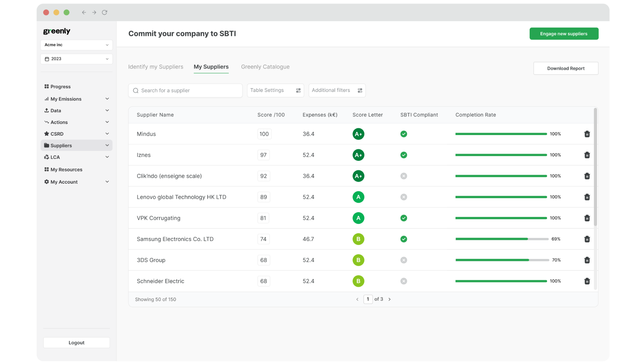Click the table vertical scrollbar
Viewport: 644px width, 362px height.
[x=595, y=167]
